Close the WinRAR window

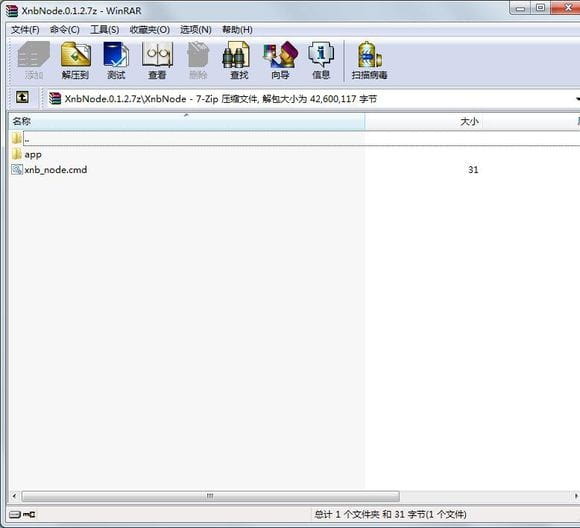[x=567, y=8]
